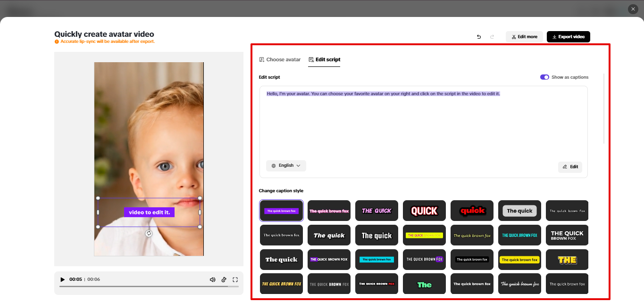Image resolution: width=644 pixels, height=302 pixels.
Task: Dismiss the dialog with the X button
Action: coord(633,8)
